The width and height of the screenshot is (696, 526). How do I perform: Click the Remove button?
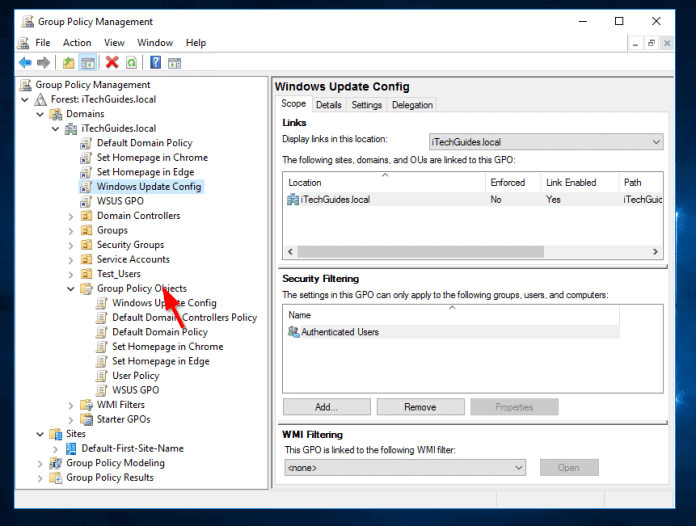(x=420, y=407)
